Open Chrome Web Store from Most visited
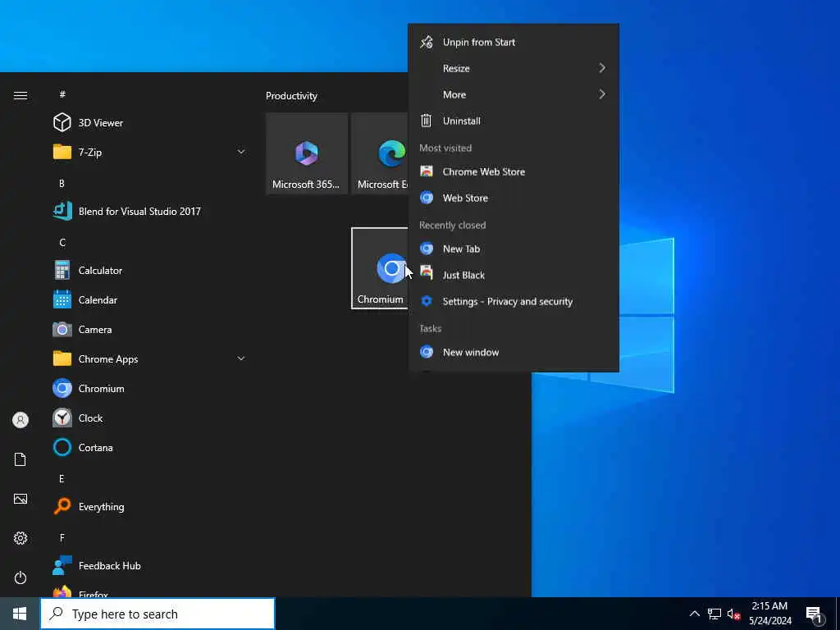The width and height of the screenshot is (840, 630). point(514,171)
